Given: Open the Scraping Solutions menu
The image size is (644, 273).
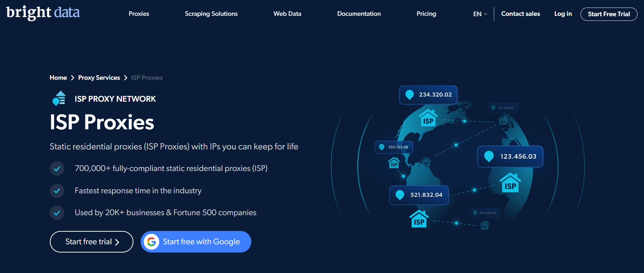Looking at the screenshot, I should [211, 14].
